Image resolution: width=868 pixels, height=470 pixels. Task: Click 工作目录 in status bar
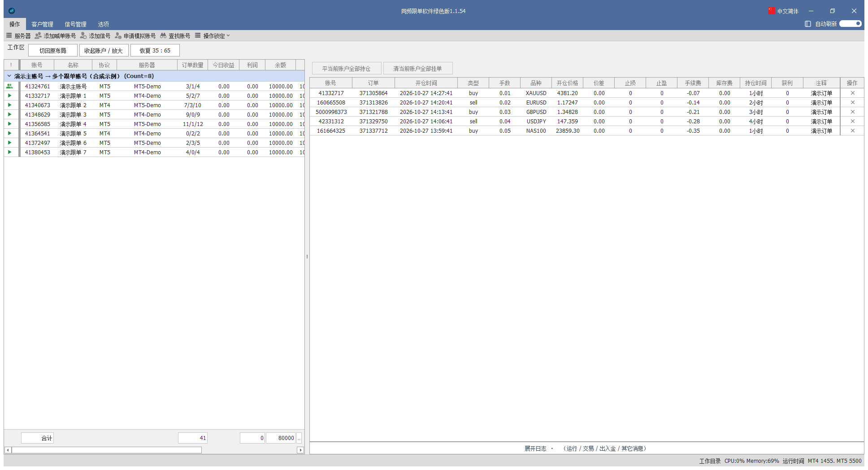[x=710, y=461]
